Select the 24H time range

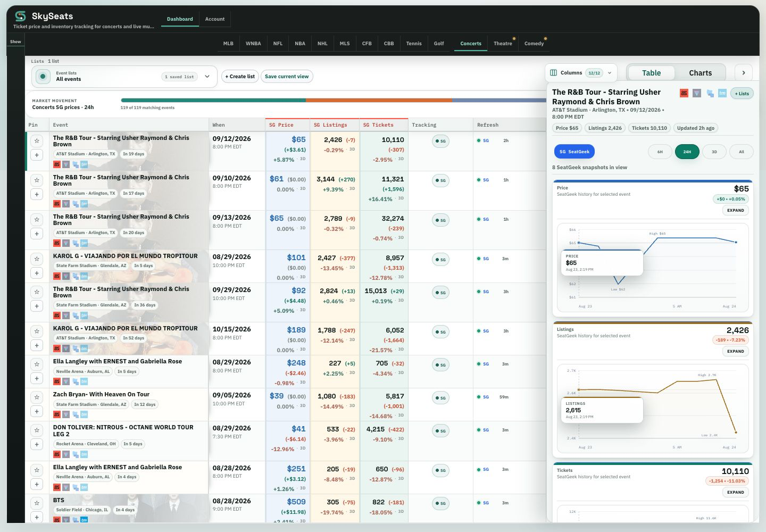(687, 152)
